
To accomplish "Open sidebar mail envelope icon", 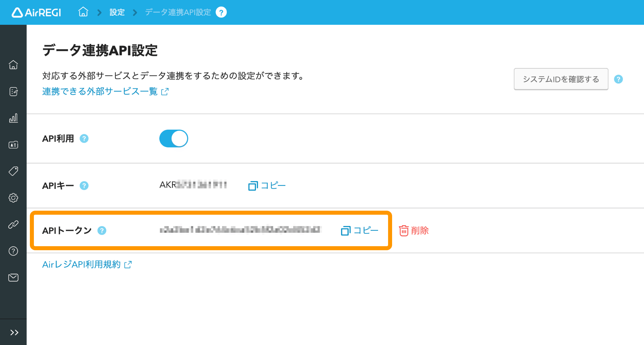I will pyautogui.click(x=13, y=278).
